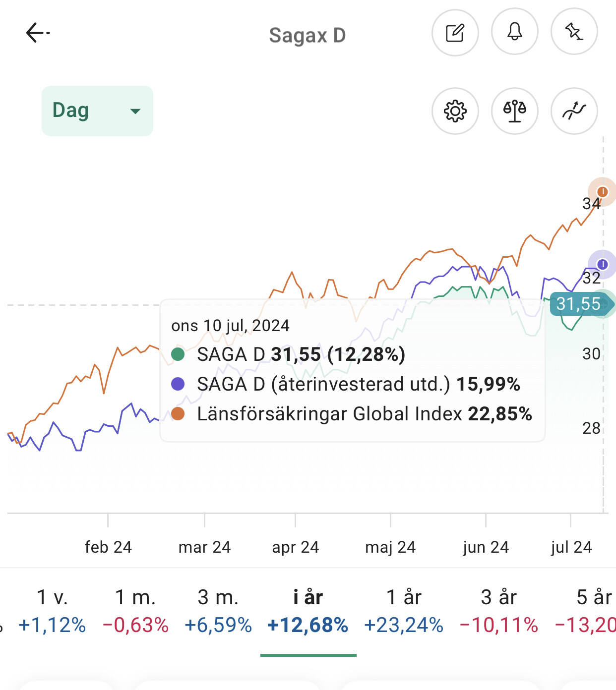Open the compare scales icon
The width and height of the screenshot is (616, 690).
coord(514,111)
